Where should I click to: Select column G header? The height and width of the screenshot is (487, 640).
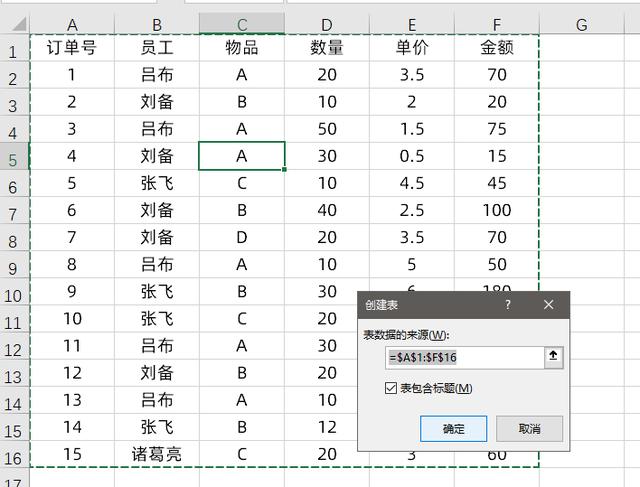[x=582, y=24]
